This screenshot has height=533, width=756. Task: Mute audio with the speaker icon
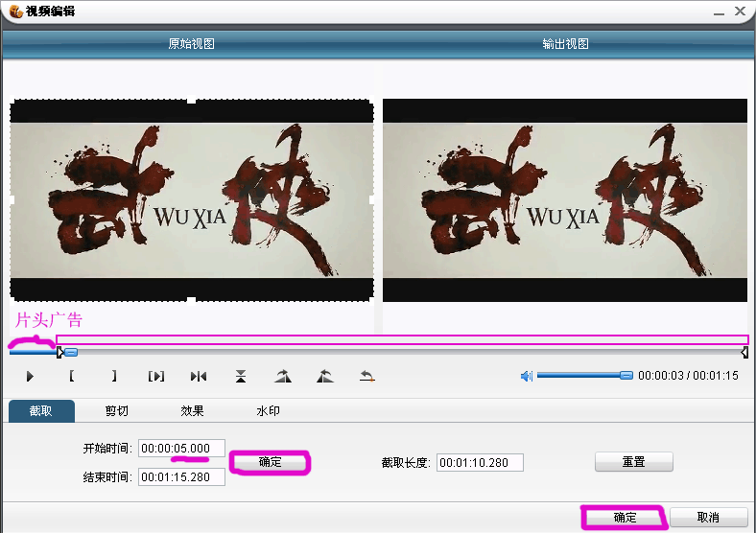(x=527, y=376)
